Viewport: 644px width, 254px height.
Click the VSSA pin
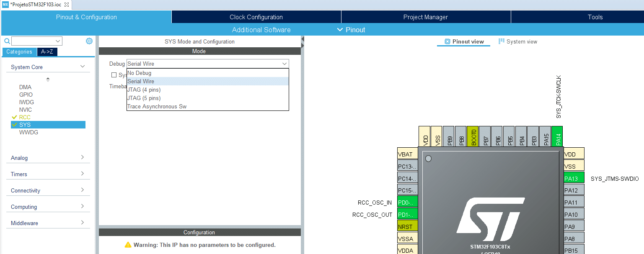[x=408, y=238]
